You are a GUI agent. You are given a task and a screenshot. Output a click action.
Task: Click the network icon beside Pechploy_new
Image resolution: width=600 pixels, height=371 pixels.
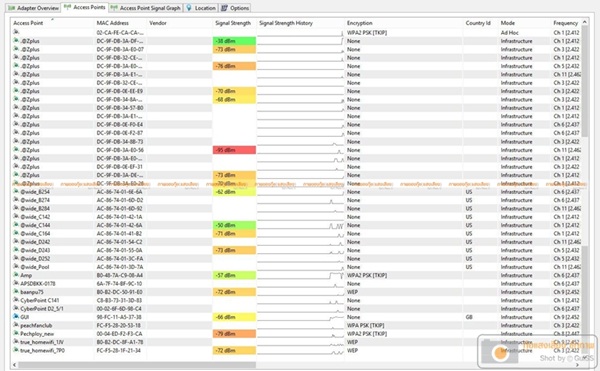click(16, 334)
